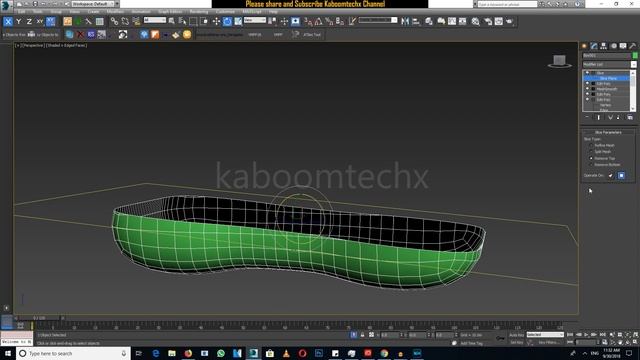The width and height of the screenshot is (640, 360).
Task: Restrict transform to the X axis
Action: [x=8, y=22]
